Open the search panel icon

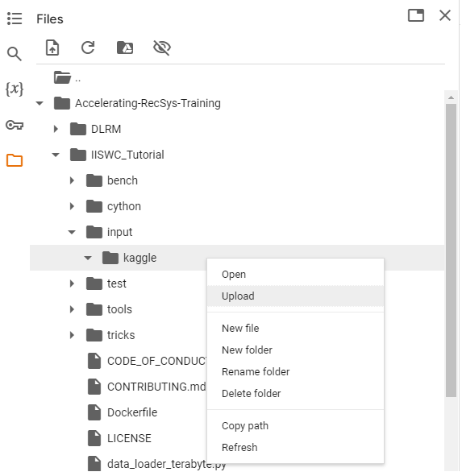click(x=15, y=54)
